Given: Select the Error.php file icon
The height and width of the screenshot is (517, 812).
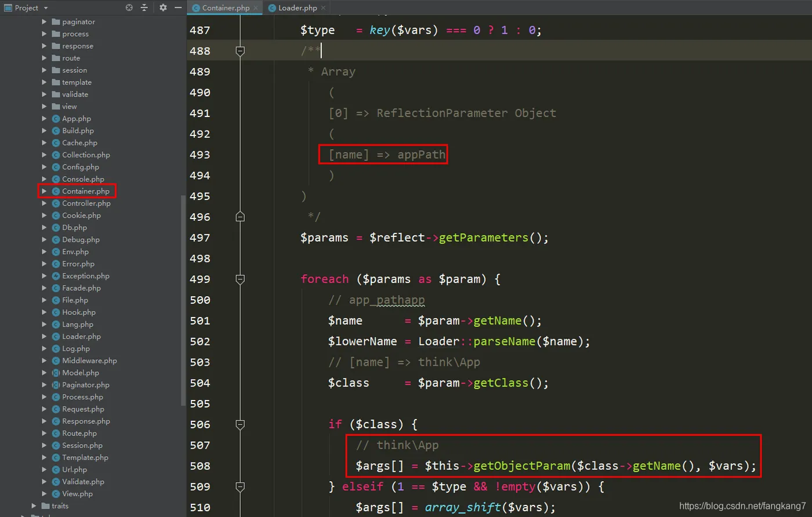Looking at the screenshot, I should [x=56, y=264].
